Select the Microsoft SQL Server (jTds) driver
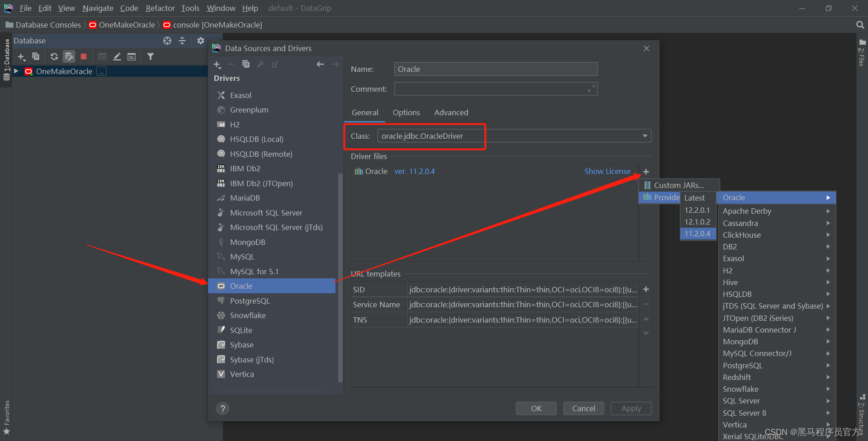 pos(272,227)
